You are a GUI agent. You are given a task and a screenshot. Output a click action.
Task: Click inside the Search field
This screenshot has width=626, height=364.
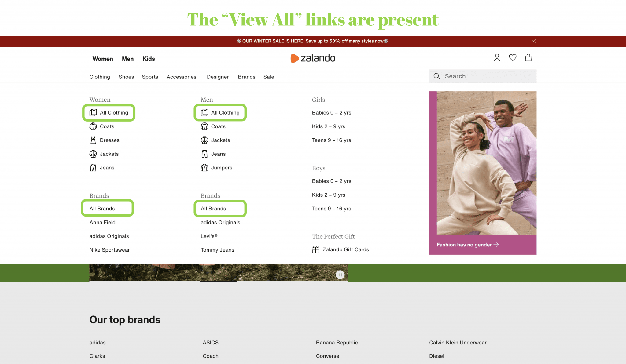click(x=483, y=76)
